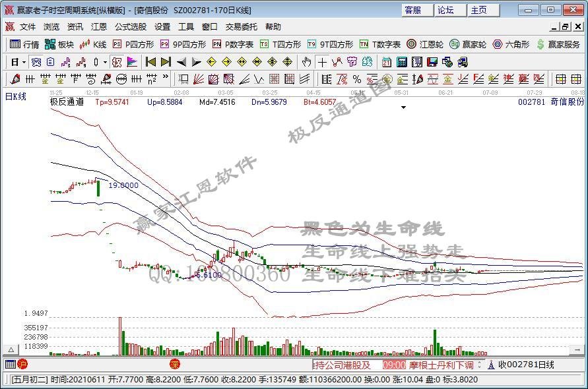Open 赢家服务 services
Image resolution: width=588 pixels, height=389 pixels.
tap(558, 45)
